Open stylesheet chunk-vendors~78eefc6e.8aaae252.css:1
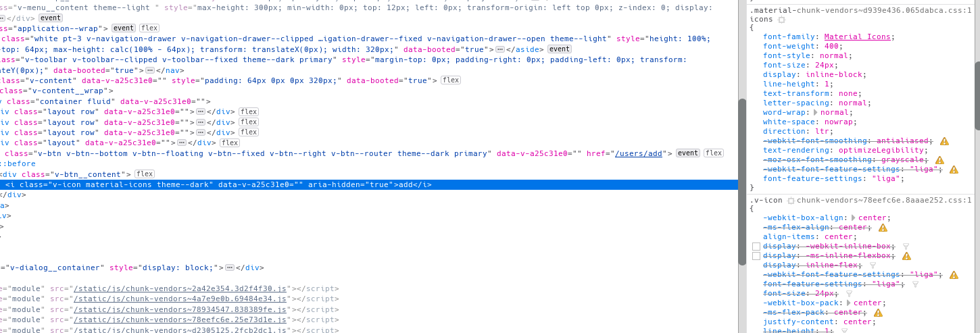 point(884,201)
